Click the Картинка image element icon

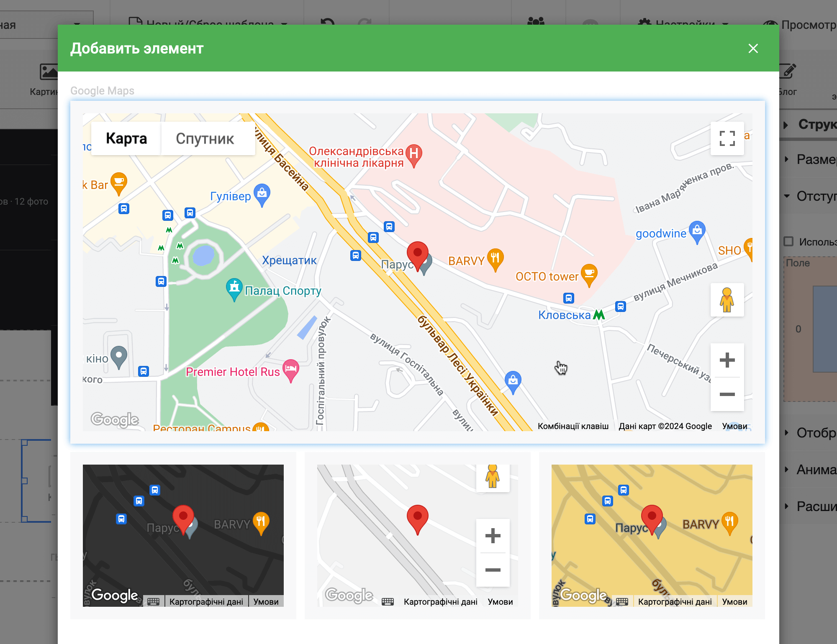pos(49,72)
